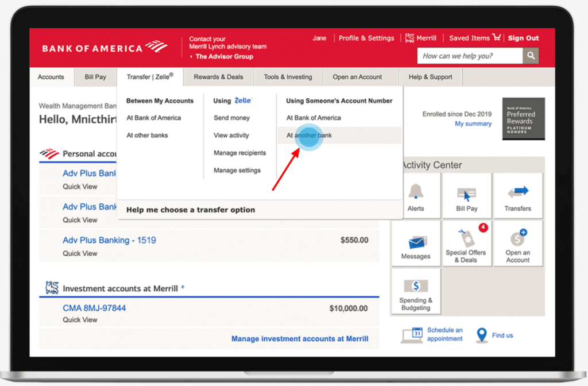Viewport: 588px width, 386px height.
Task: Click the Saved Items link
Action: [470, 38]
